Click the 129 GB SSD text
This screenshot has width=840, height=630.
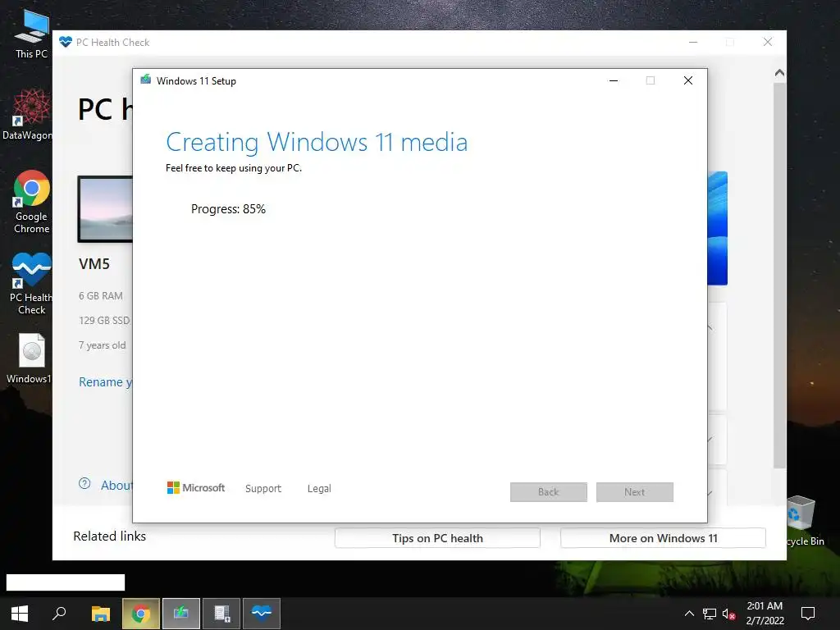(104, 321)
